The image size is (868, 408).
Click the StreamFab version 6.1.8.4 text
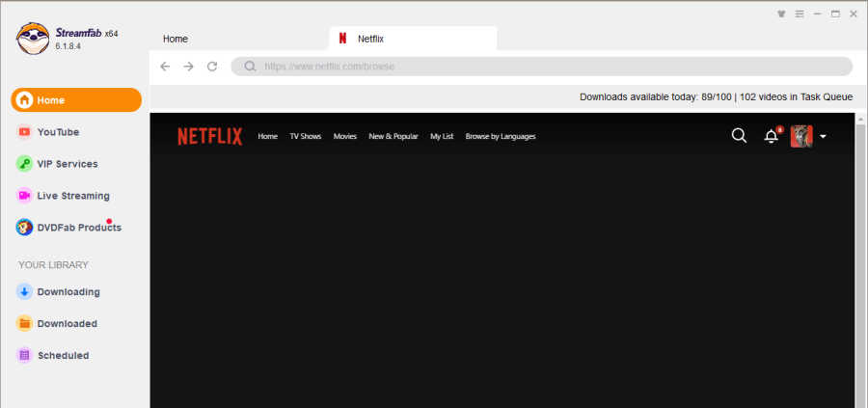[68, 46]
